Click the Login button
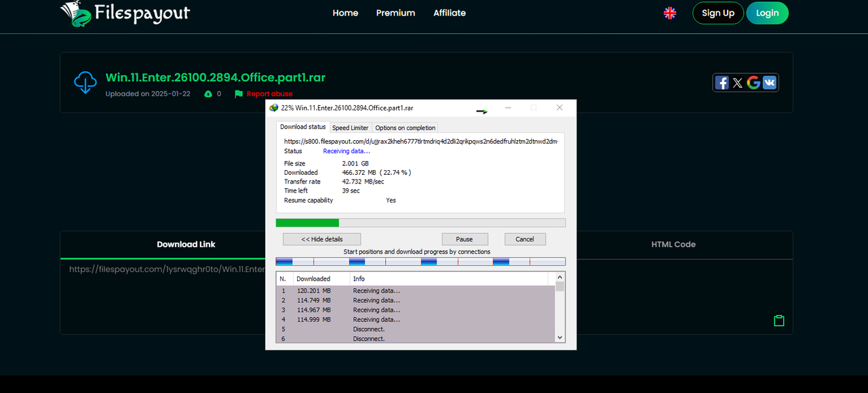 click(x=768, y=13)
